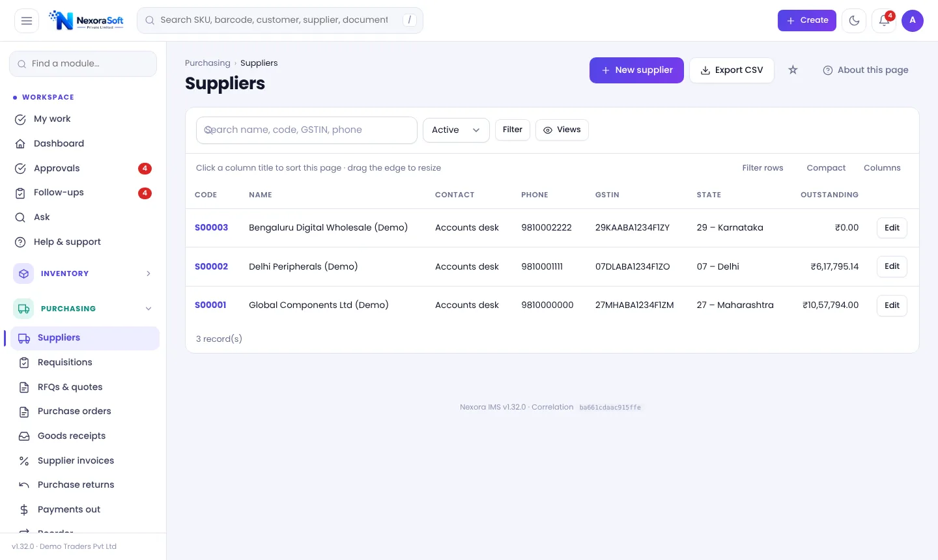Click the Ask search icon
The width and height of the screenshot is (938, 560).
[x=20, y=217]
